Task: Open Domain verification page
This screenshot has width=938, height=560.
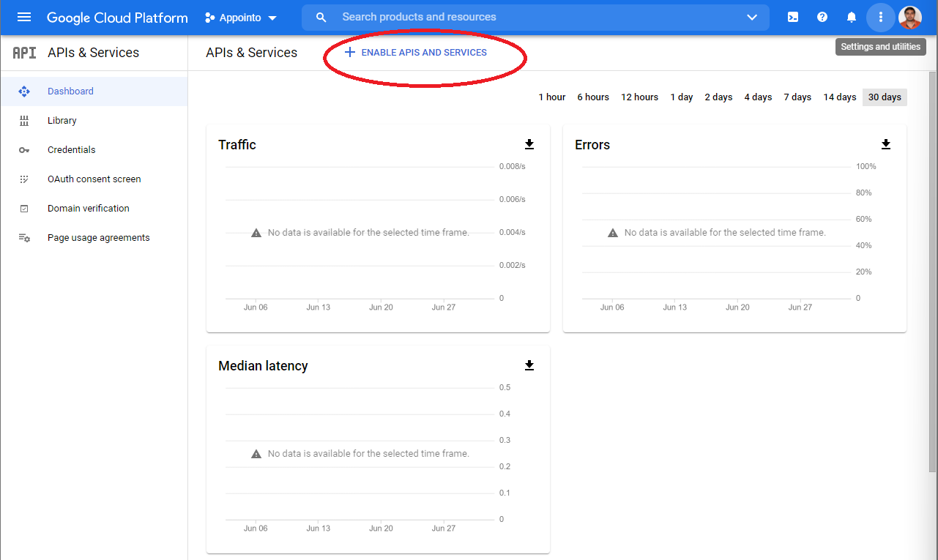Action: [x=94, y=209]
